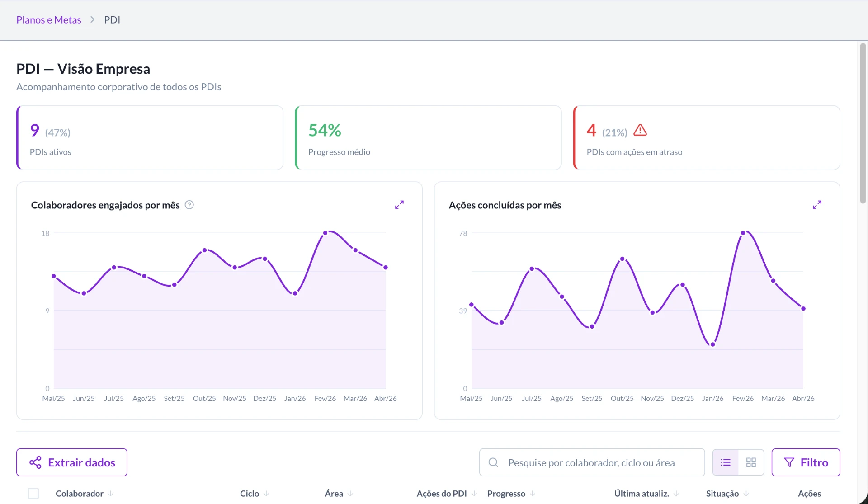Open the PDIs ativos card
Viewport: 868px width, 504px height.
pos(150,138)
